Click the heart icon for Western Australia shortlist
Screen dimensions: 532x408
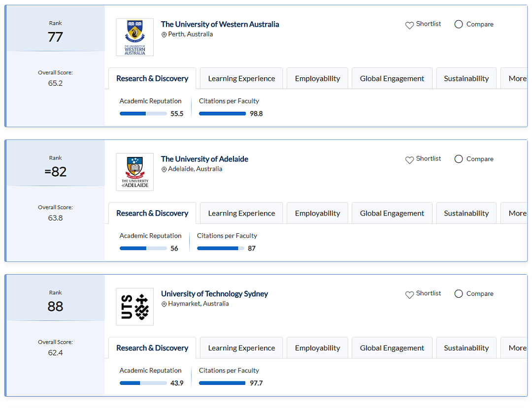coord(409,25)
